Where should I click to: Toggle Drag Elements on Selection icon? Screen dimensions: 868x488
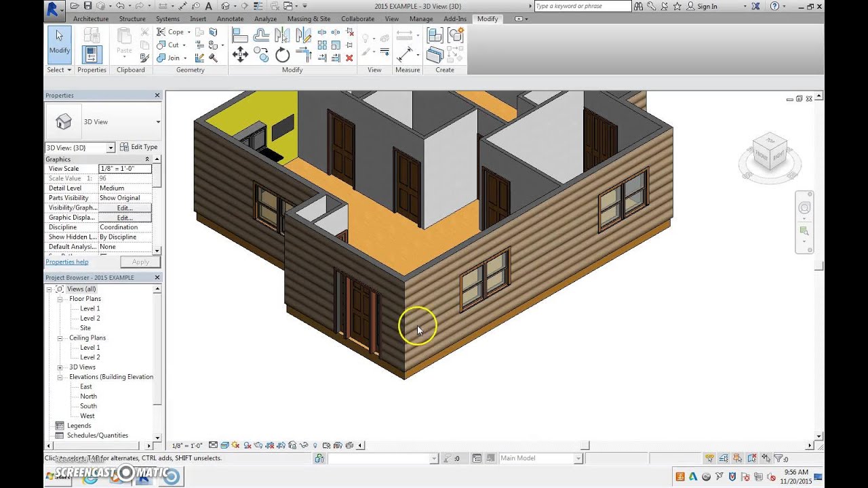pyautogui.click(x=765, y=459)
